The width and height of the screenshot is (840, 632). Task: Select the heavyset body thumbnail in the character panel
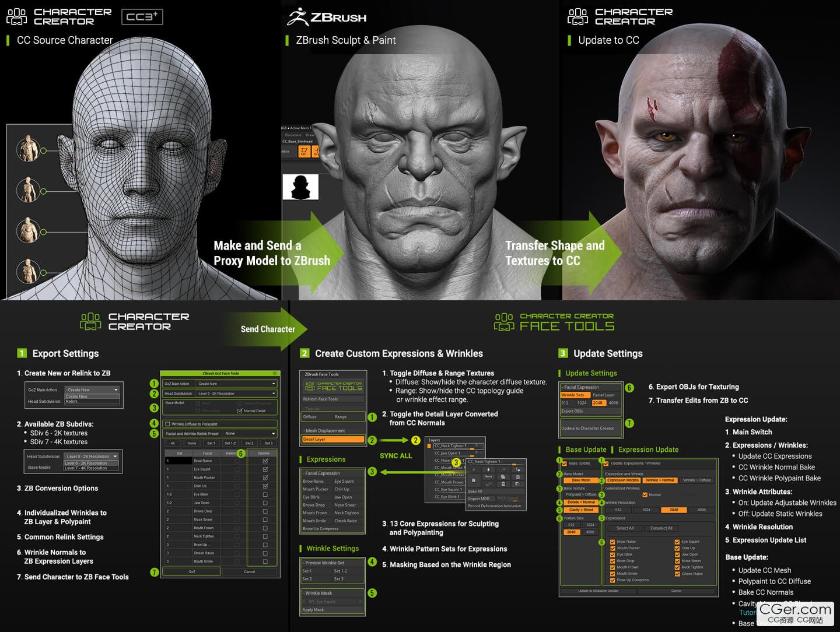(29, 230)
